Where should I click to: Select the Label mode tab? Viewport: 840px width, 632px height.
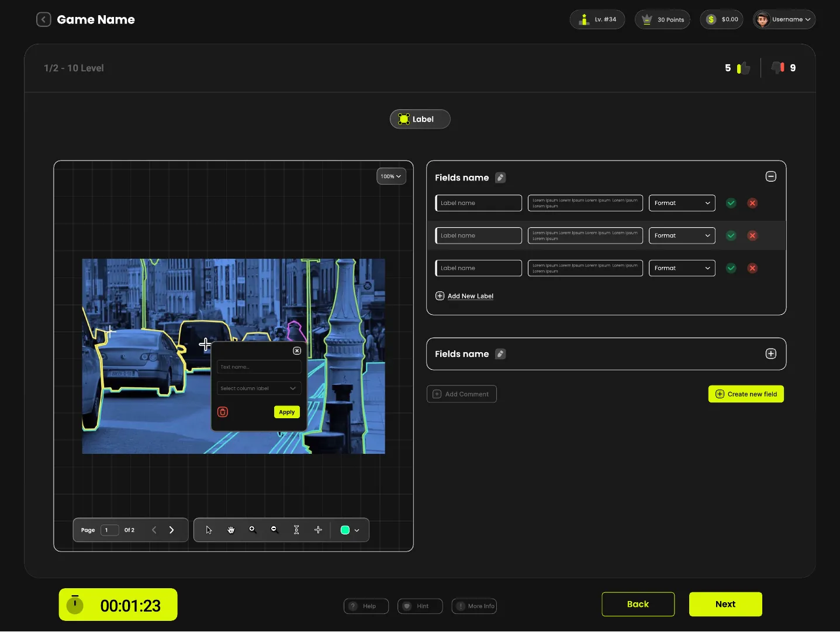click(420, 119)
